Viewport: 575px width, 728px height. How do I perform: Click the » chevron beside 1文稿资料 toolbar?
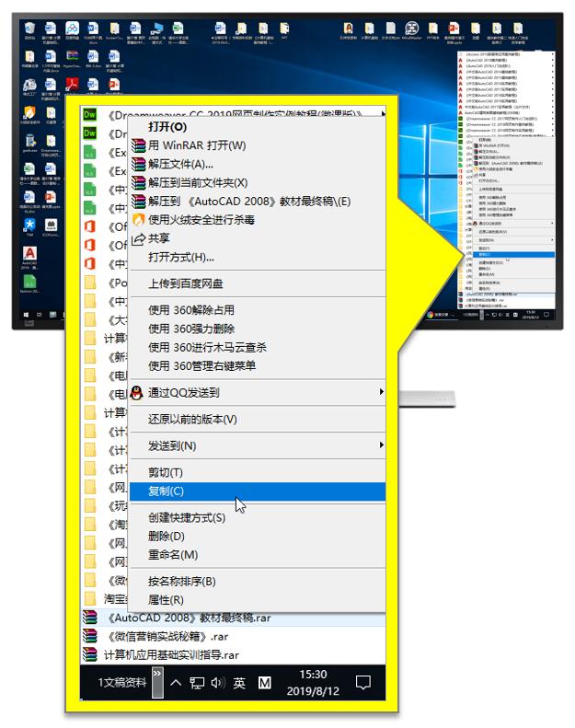(157, 683)
